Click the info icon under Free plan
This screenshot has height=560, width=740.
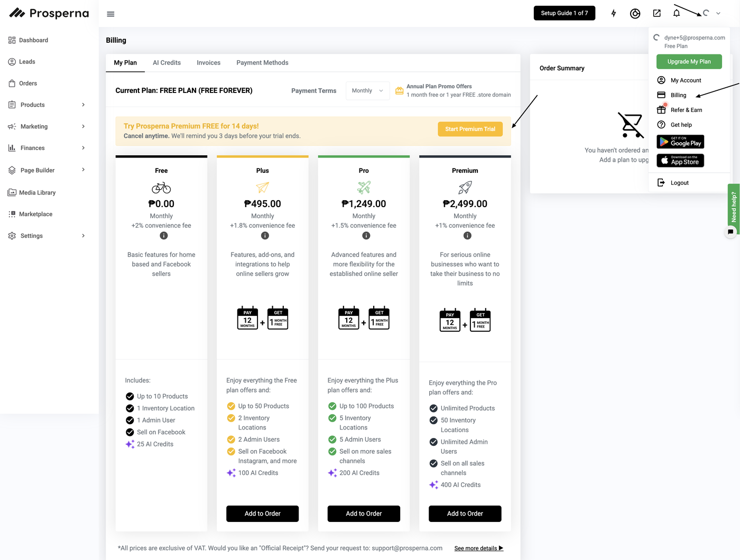coord(164,236)
